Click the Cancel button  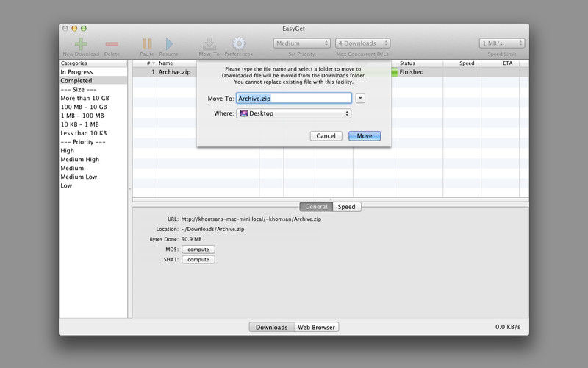(x=326, y=136)
